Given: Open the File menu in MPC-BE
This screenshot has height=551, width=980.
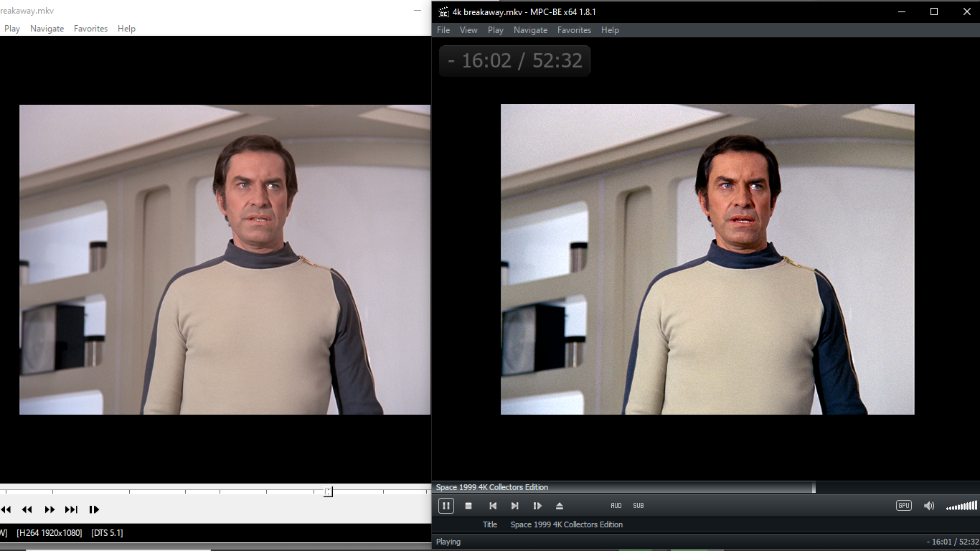Looking at the screenshot, I should tap(443, 30).
